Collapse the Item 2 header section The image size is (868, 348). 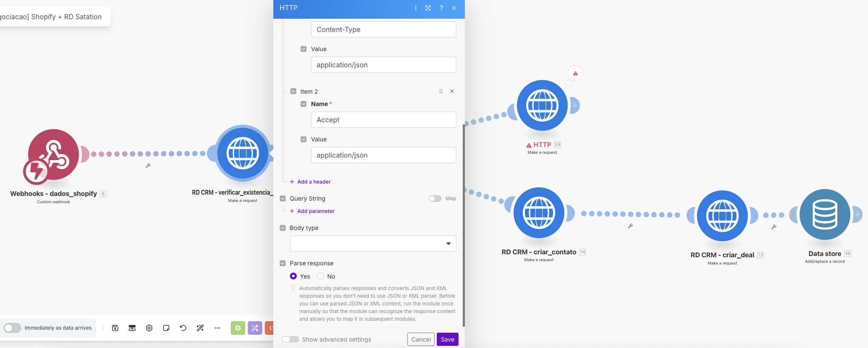(293, 91)
